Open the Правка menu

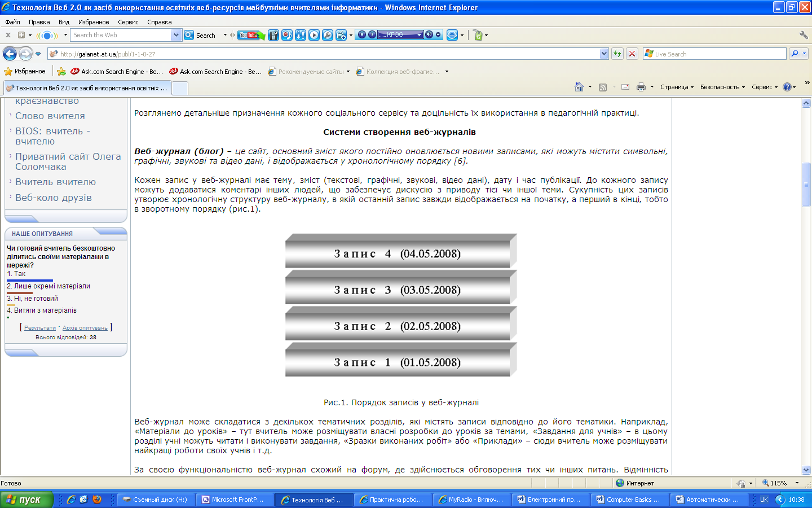click(x=39, y=22)
